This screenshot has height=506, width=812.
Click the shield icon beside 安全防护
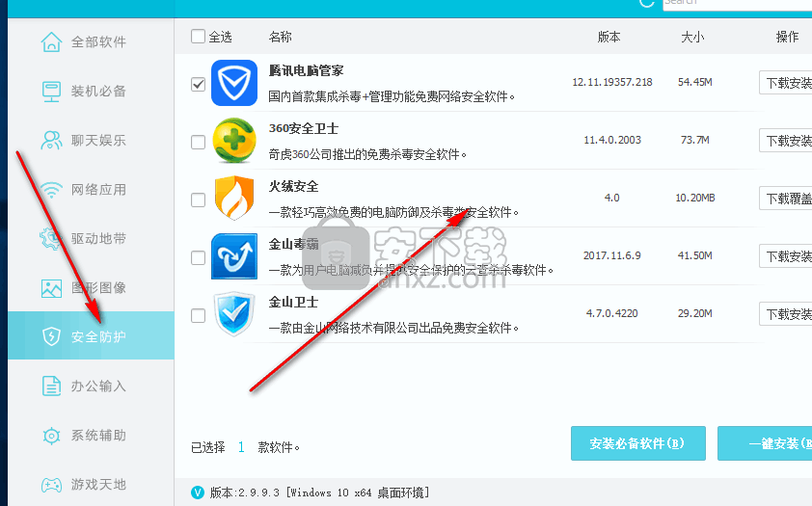point(51,336)
